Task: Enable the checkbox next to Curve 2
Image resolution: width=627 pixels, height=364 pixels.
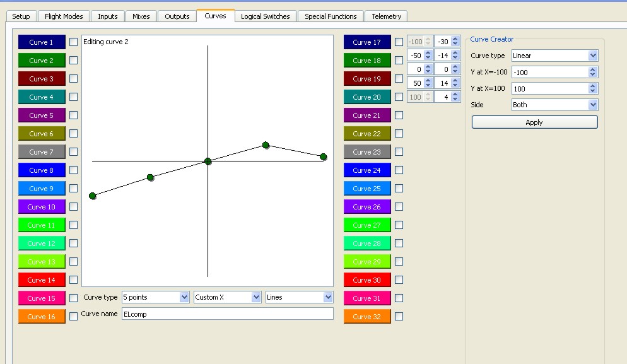Action: (74, 61)
